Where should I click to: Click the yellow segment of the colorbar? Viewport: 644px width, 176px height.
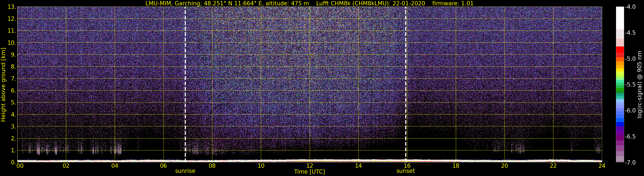(x=620, y=70)
